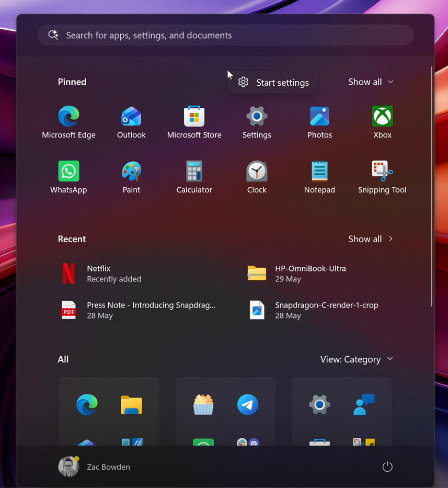Open File Explorer in the All category grid

click(x=131, y=405)
